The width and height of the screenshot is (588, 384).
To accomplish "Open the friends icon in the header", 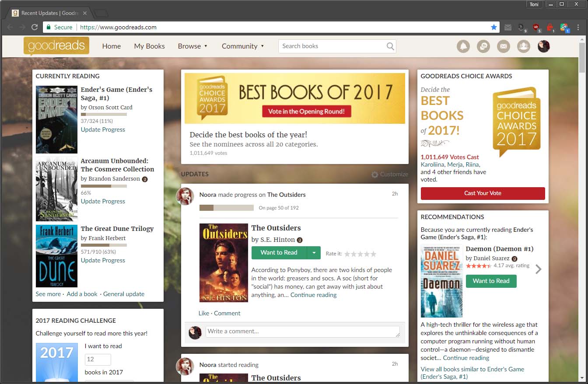I will [x=524, y=46].
